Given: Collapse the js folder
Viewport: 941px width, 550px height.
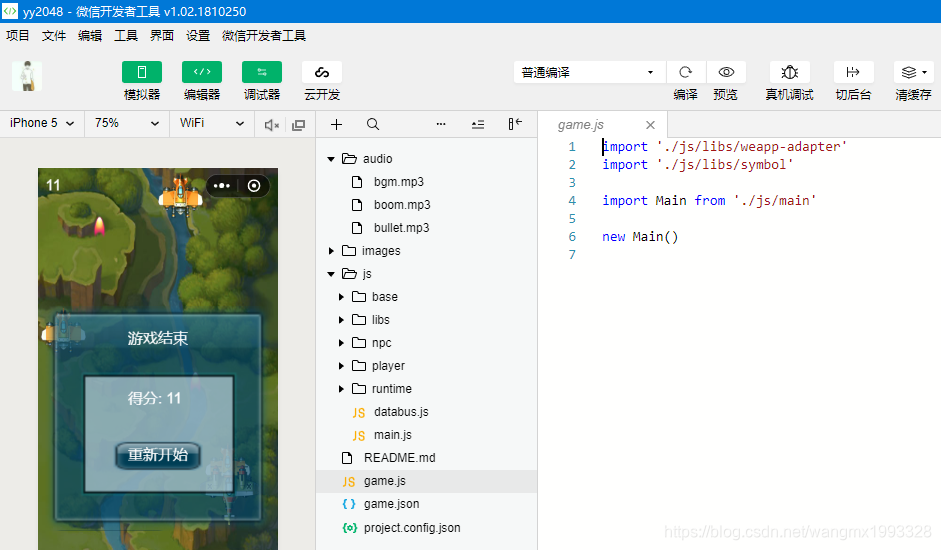Looking at the screenshot, I should tap(331, 274).
